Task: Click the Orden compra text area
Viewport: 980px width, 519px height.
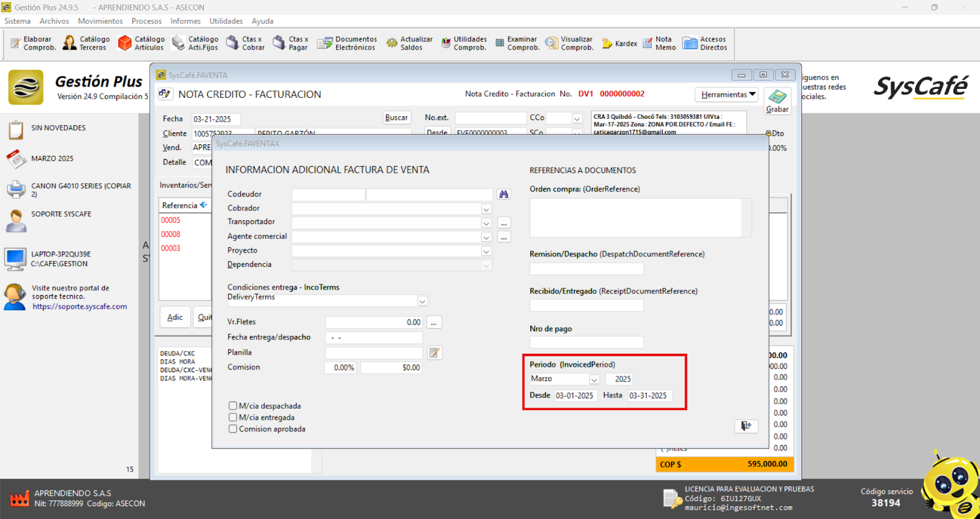Action: point(637,217)
